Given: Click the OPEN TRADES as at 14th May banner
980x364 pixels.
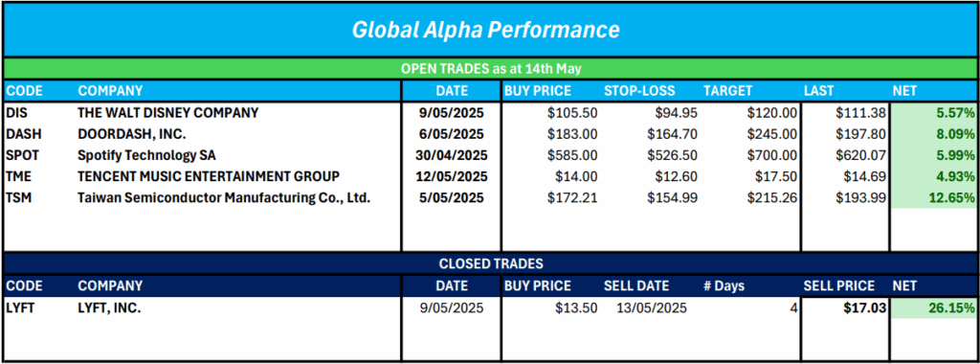Looking at the screenshot, I should [x=490, y=68].
